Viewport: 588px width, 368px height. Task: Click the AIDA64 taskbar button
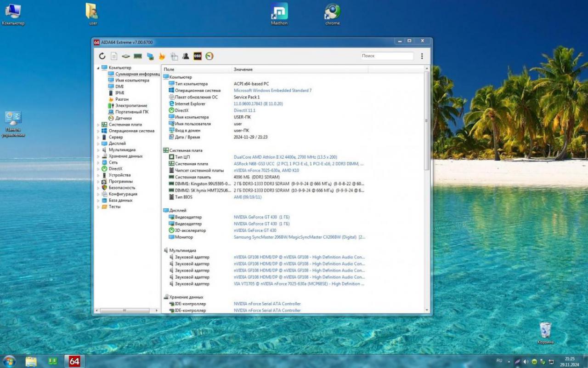pos(74,361)
